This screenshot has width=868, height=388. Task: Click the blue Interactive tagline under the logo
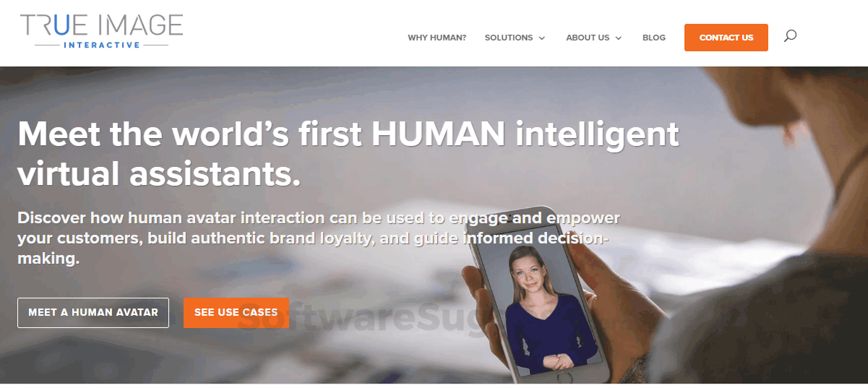101,45
